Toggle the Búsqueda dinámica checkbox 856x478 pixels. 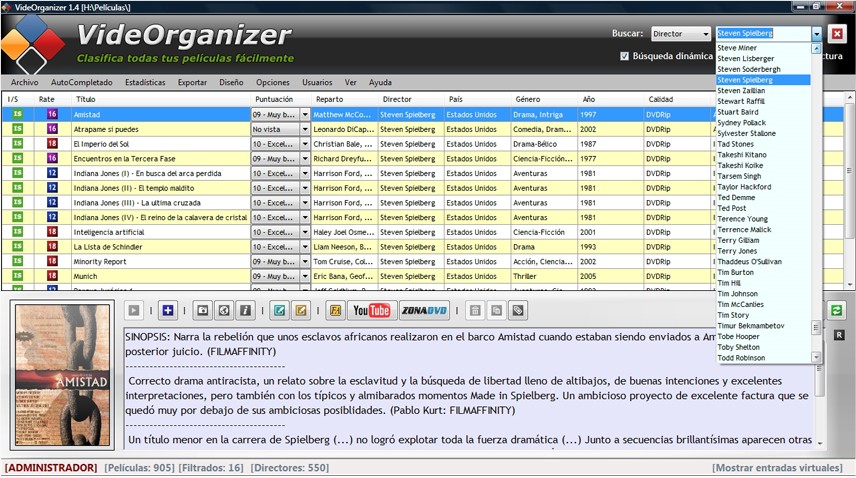[625, 56]
